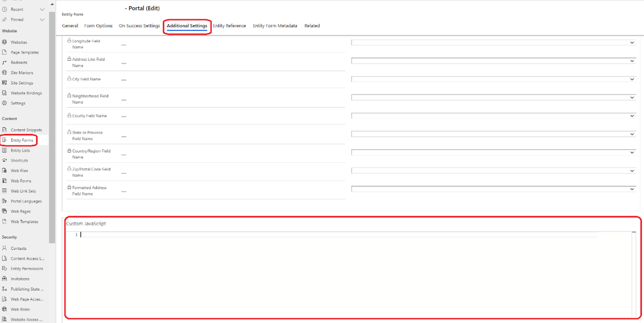The image size is (644, 323).
Task: Open the Related tab
Action: tap(312, 26)
